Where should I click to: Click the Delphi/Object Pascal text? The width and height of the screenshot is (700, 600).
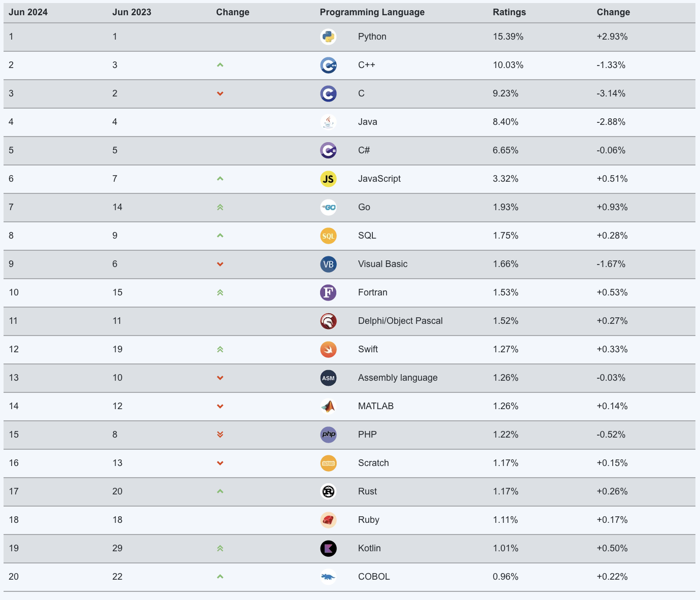(400, 321)
